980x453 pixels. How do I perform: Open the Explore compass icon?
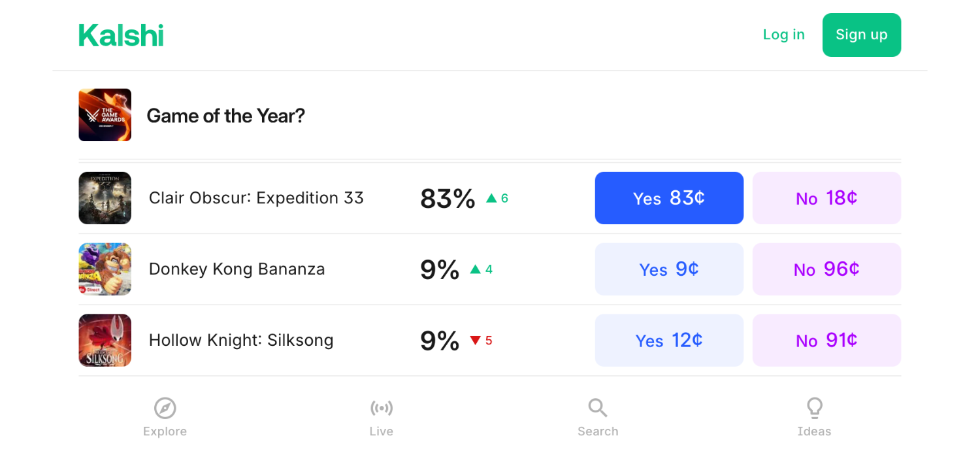point(165,409)
